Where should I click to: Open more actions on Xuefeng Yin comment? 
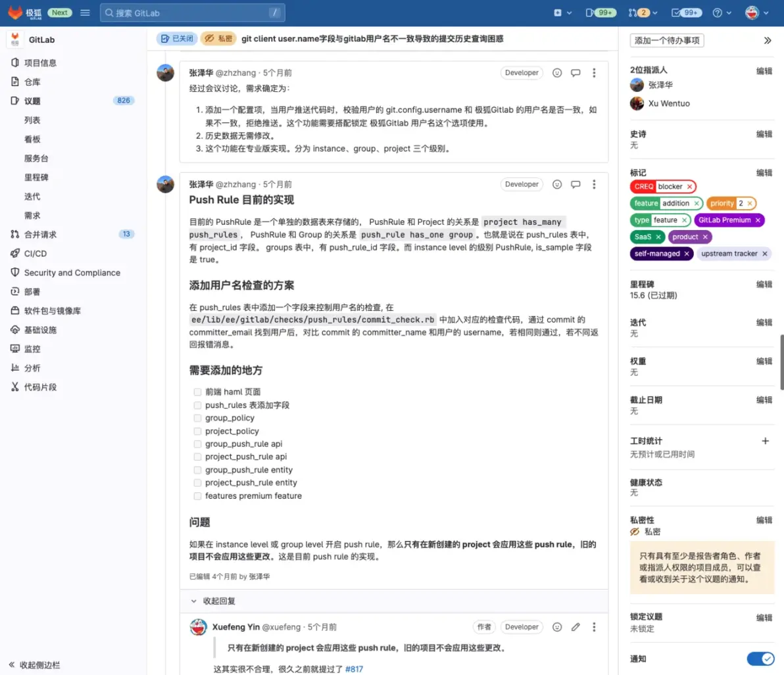click(x=594, y=627)
